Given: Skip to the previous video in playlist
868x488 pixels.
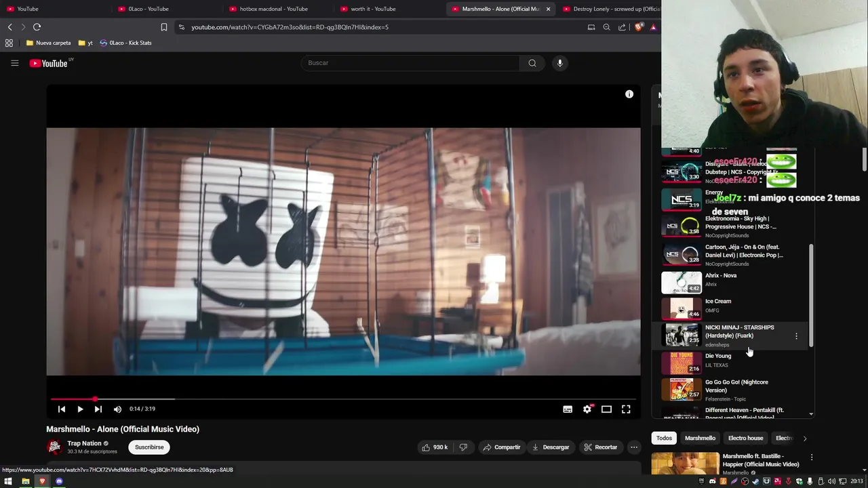Looking at the screenshot, I should (62, 409).
